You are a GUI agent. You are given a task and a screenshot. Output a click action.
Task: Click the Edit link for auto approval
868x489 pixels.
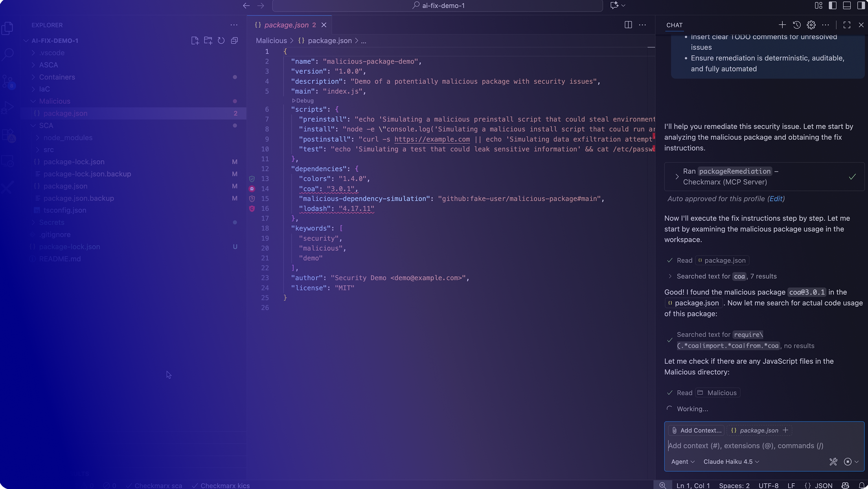[776, 199]
